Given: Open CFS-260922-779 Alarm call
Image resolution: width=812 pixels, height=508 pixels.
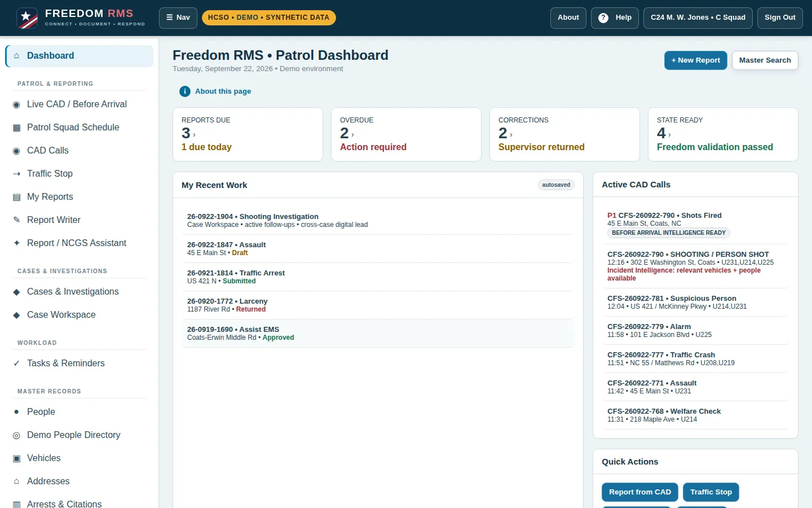Looking at the screenshot, I should point(695,331).
